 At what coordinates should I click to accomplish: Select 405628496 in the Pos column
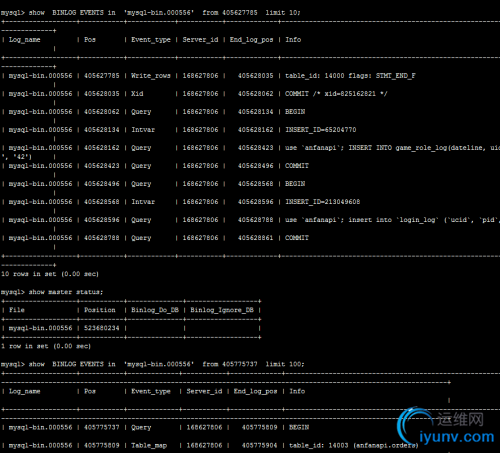pos(102,184)
